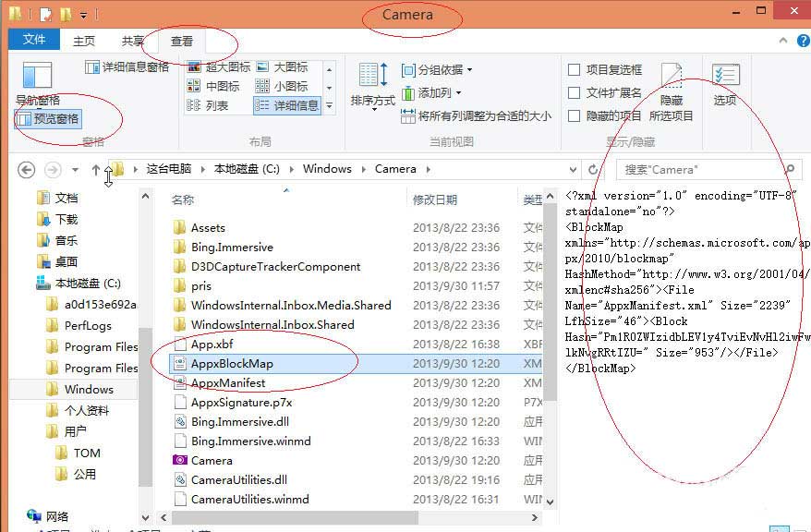Switch to the 主页 ribbon tab
This screenshot has width=811, height=532.
pos(84,41)
